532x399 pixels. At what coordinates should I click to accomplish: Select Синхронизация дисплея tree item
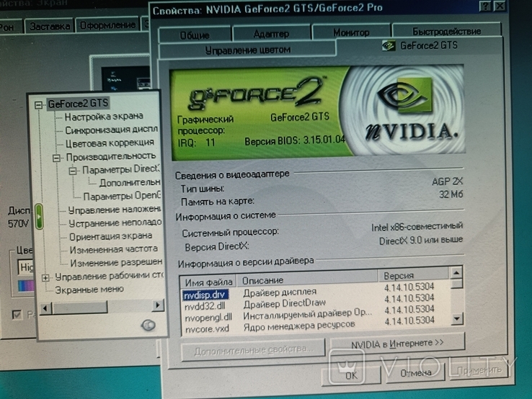click(x=111, y=130)
